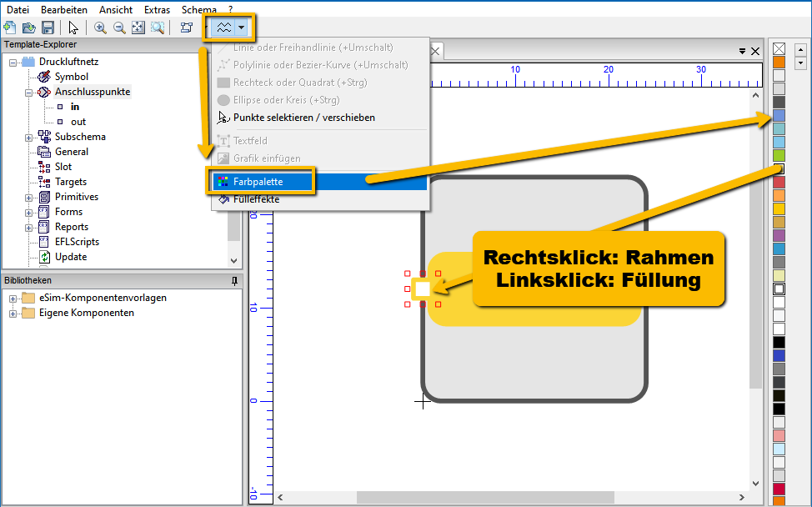Expand Eigene Komponenten folder
The width and height of the screenshot is (812, 507).
click(x=13, y=314)
